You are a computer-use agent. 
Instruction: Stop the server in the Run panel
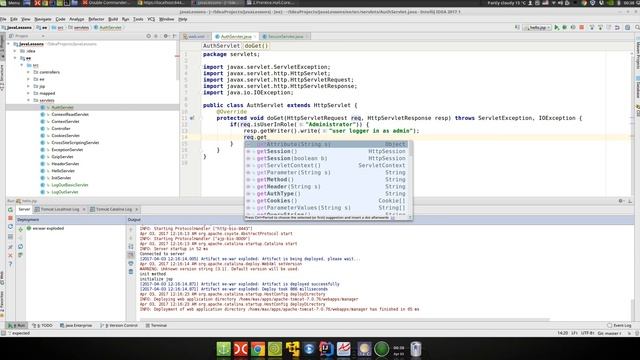tap(10, 218)
